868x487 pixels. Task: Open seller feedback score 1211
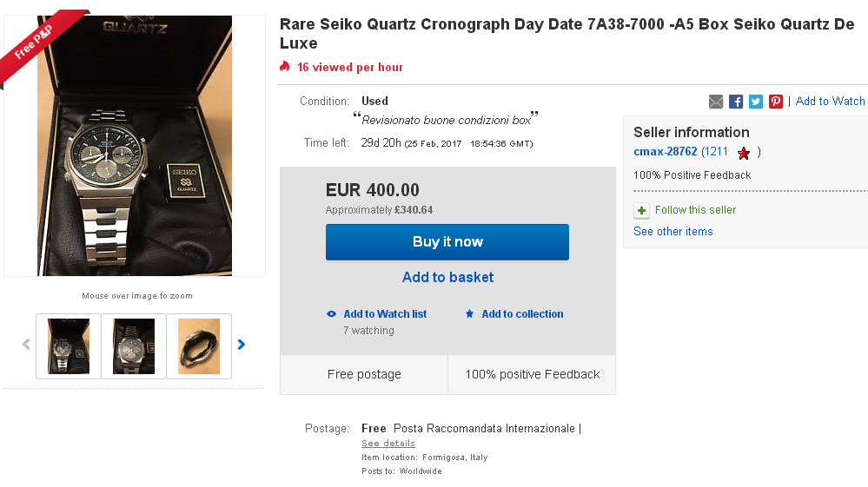point(715,152)
